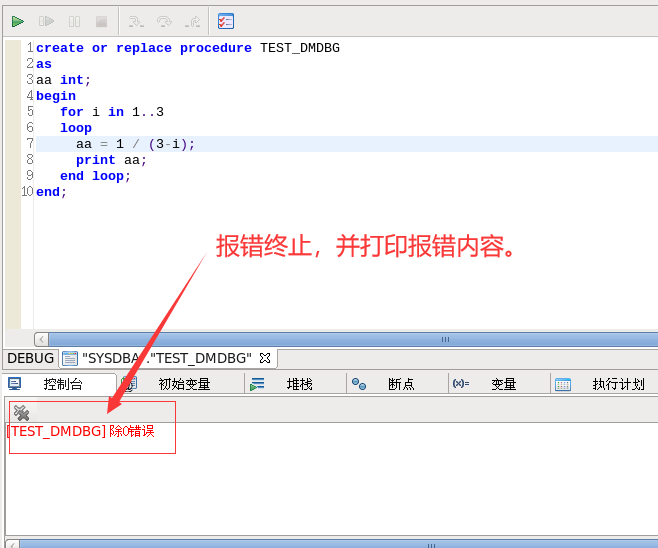Click the DEBUG label

tap(30, 358)
